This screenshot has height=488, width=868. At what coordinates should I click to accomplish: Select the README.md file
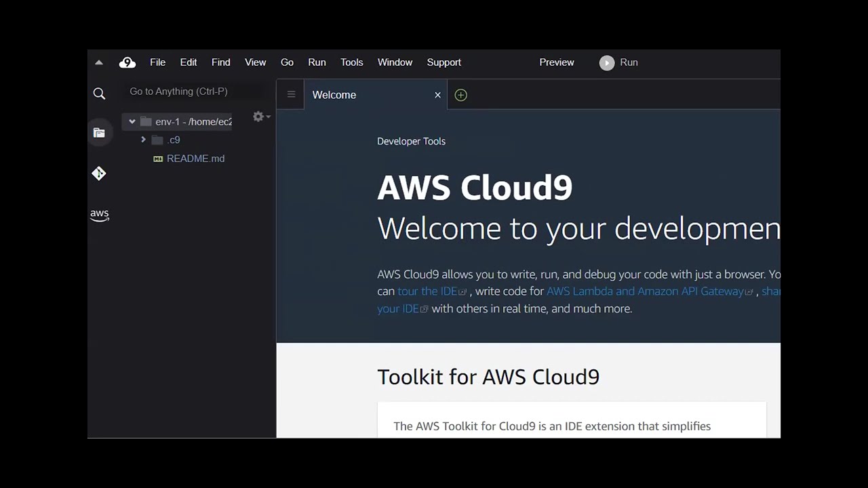[x=195, y=159]
